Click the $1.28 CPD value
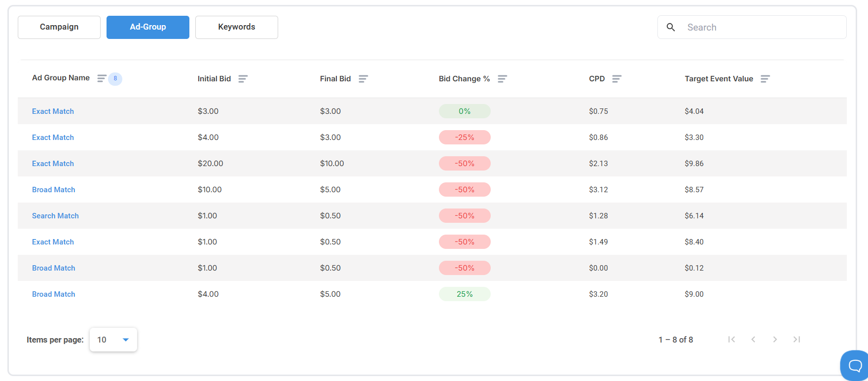 598,216
